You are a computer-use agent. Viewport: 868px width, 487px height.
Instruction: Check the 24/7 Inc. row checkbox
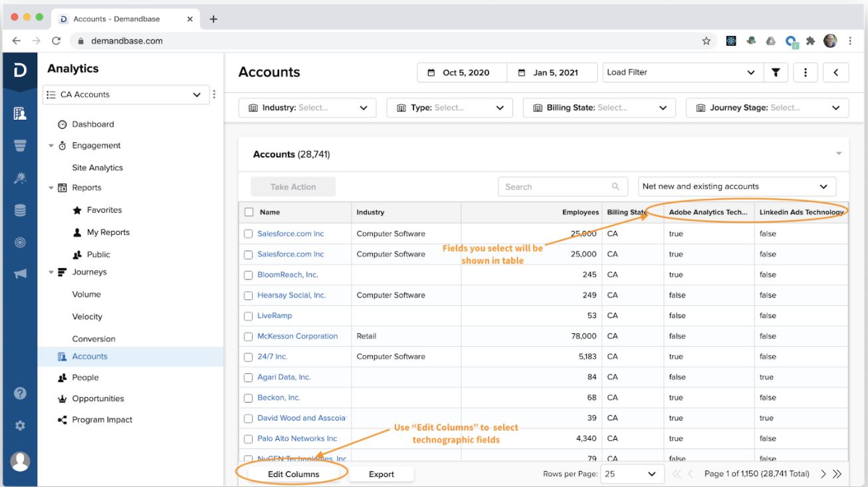coord(249,357)
